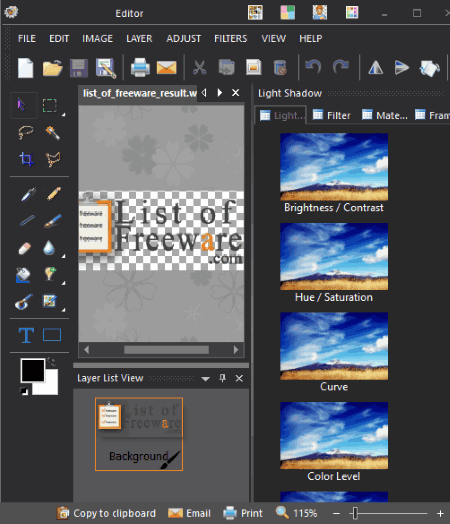Open the HELP menu
Screen dimensions: 450x524
click(x=311, y=38)
